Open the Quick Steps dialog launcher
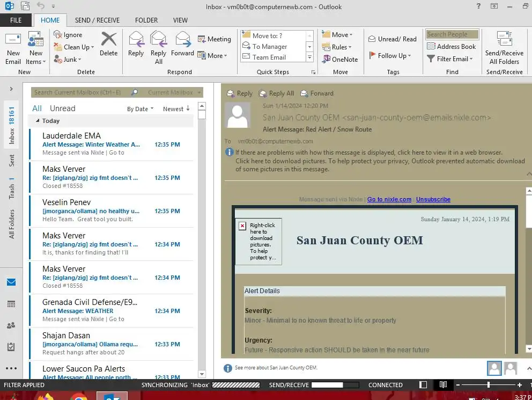Image resolution: width=532 pixels, height=400 pixels. [313, 72]
